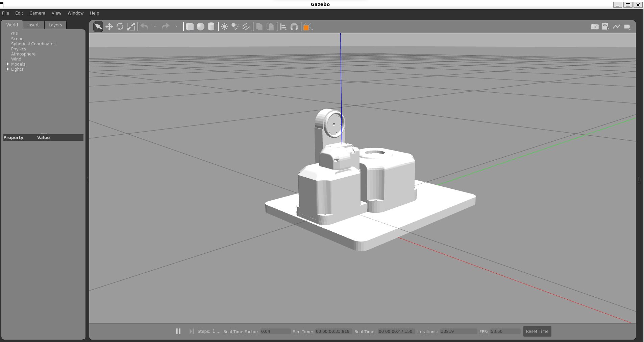Click the Real Time value field
644x342 pixels.
[x=396, y=332]
